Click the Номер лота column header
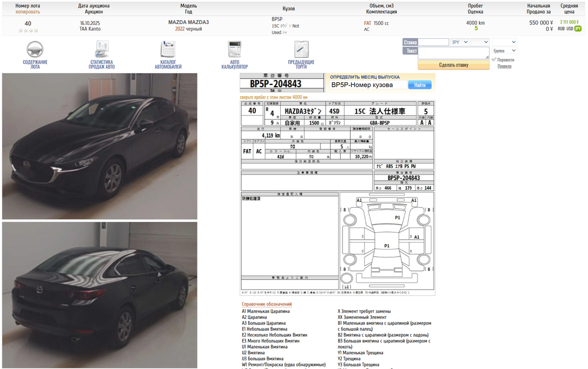Viewport: 588px width, 369px height. (28, 6)
